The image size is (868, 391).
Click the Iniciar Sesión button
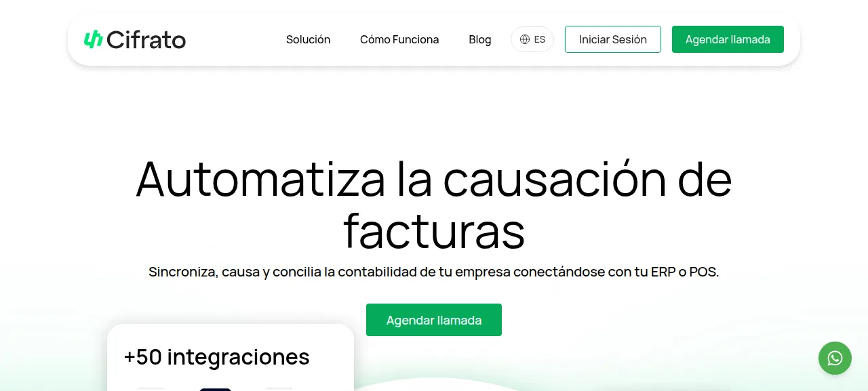click(x=613, y=39)
